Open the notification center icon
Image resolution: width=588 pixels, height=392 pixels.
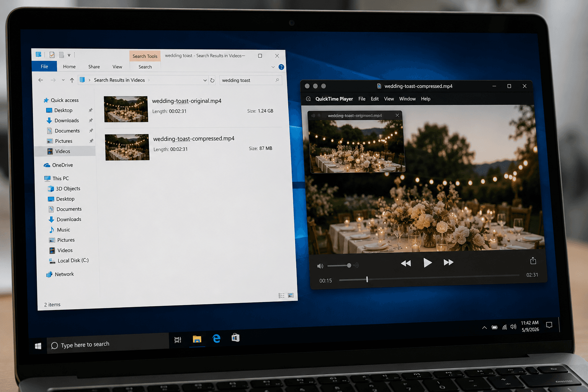pyautogui.click(x=549, y=325)
